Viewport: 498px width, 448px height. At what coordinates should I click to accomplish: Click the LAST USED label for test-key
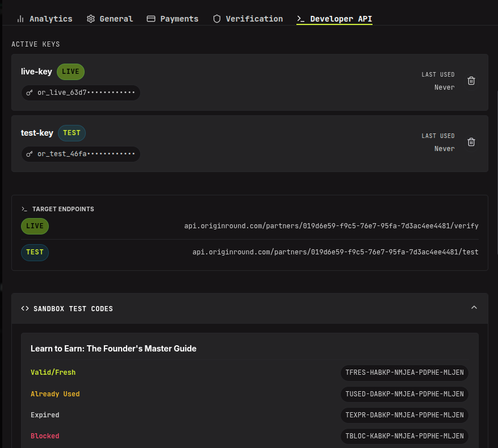click(x=438, y=136)
